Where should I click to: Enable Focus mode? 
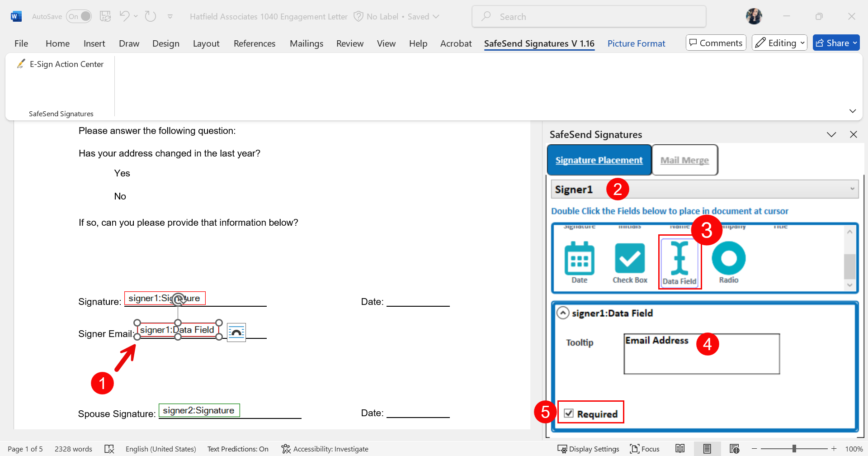[x=645, y=449]
